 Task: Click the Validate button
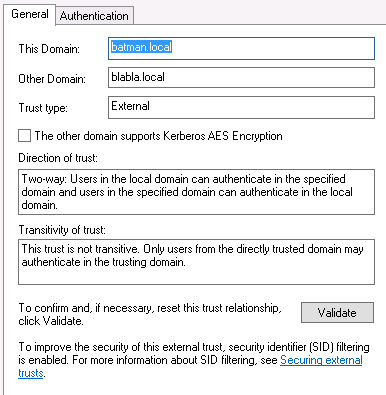[337, 313]
